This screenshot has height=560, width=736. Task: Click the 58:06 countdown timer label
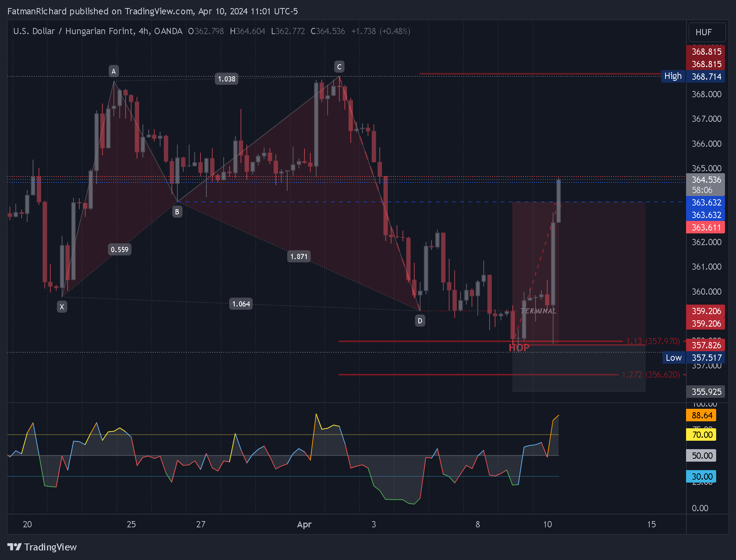point(702,190)
